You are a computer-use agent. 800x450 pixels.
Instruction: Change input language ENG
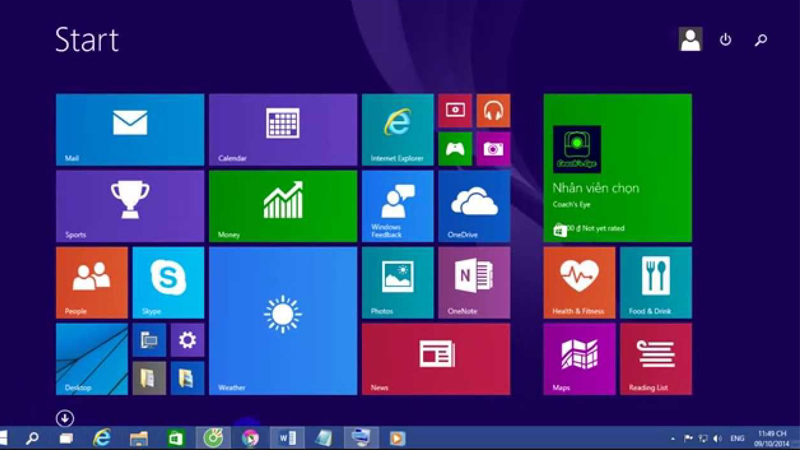click(737, 438)
